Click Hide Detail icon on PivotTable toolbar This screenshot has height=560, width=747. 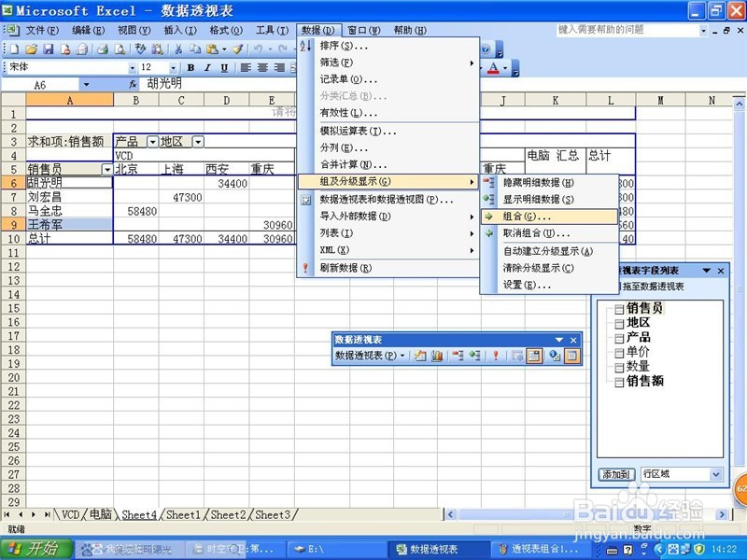pos(458,356)
